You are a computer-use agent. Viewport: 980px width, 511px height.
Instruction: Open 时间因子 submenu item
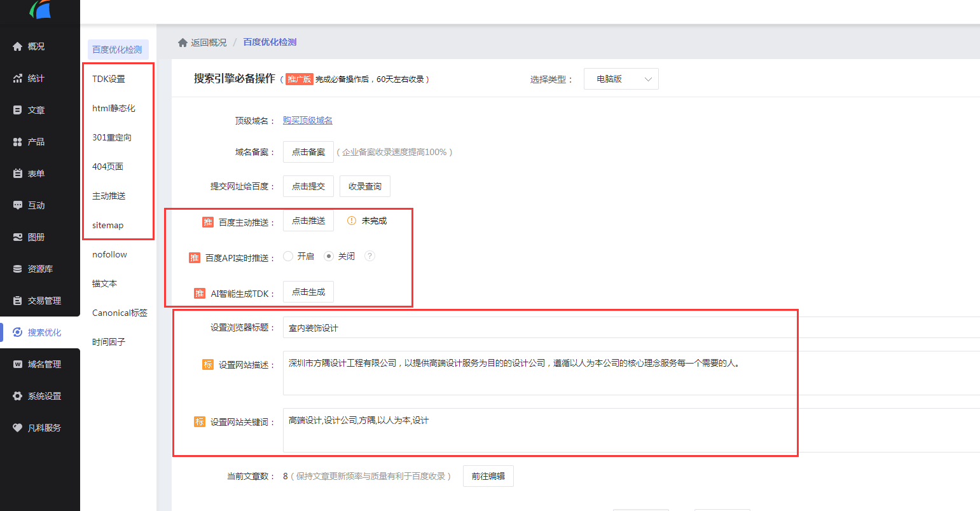click(109, 342)
